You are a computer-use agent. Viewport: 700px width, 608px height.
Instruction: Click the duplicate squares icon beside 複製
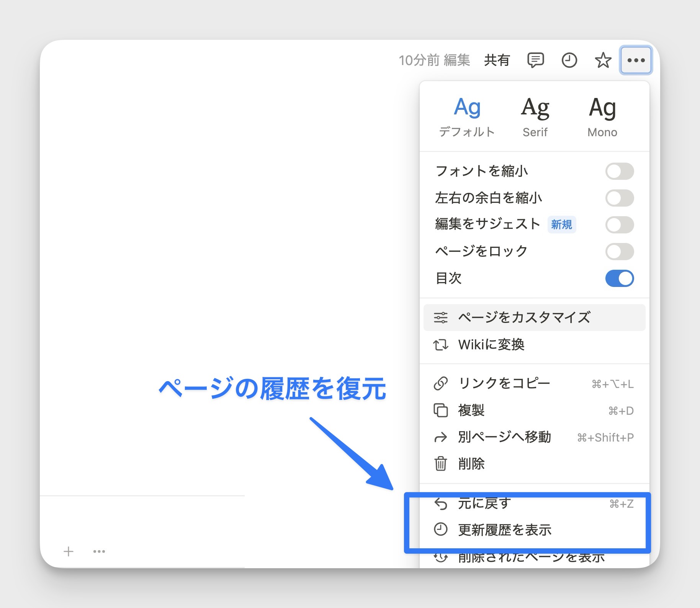[440, 410]
